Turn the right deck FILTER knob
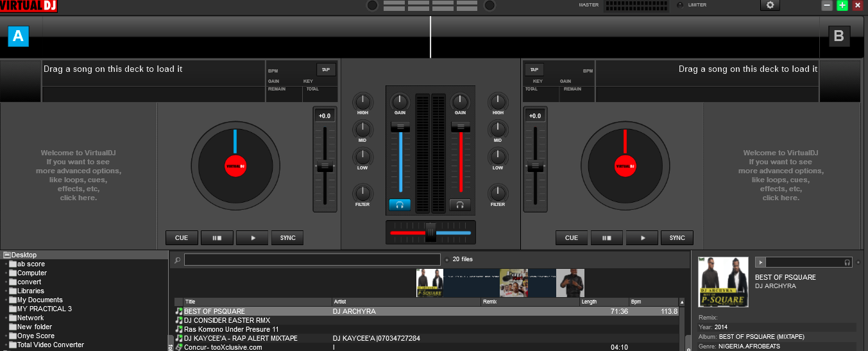 (498, 193)
